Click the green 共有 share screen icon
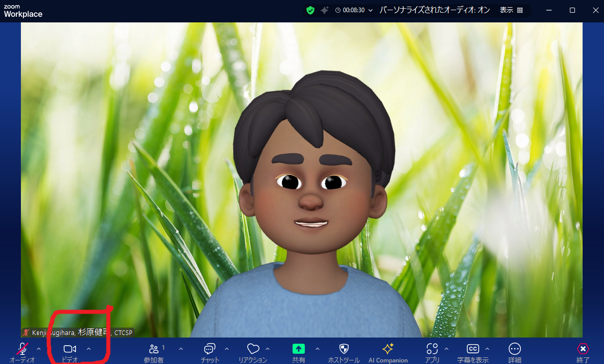The width and height of the screenshot is (604, 364). click(x=299, y=349)
